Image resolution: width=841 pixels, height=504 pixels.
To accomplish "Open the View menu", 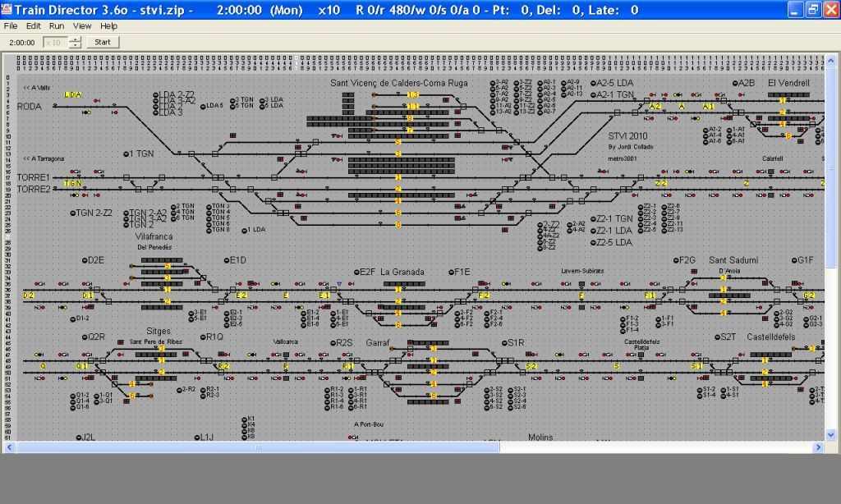I will (82, 26).
